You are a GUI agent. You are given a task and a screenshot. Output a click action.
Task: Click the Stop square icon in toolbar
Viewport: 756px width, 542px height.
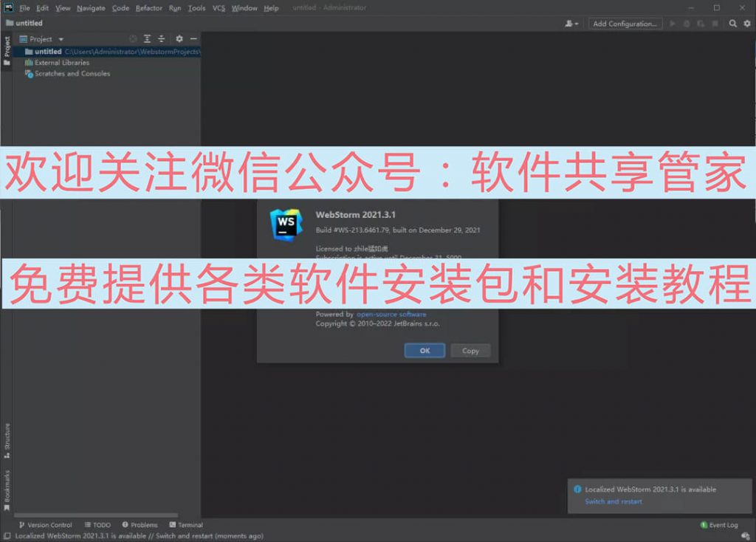point(715,24)
